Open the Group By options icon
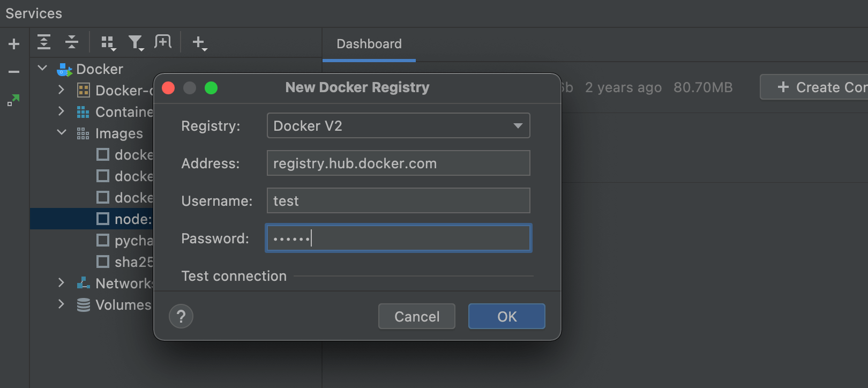Image resolution: width=868 pixels, height=388 pixels. pos(108,42)
